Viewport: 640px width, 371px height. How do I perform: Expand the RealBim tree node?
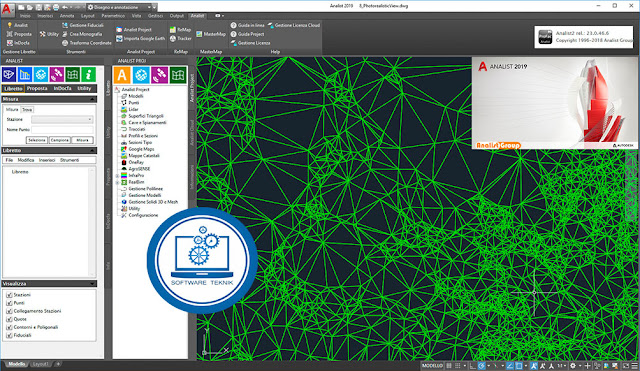[x=118, y=182]
